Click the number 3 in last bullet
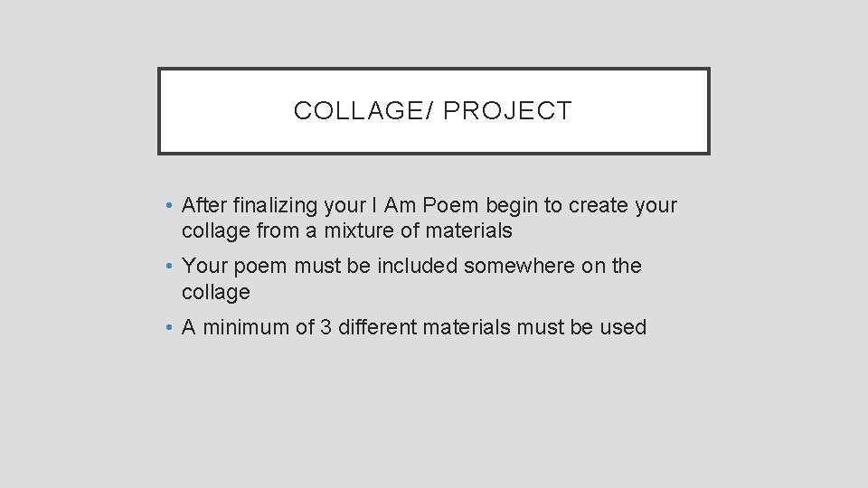The height and width of the screenshot is (488, 868). (x=325, y=328)
